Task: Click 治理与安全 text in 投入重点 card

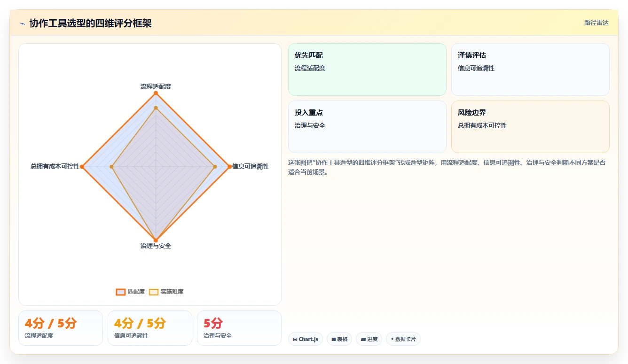Action: (310, 125)
